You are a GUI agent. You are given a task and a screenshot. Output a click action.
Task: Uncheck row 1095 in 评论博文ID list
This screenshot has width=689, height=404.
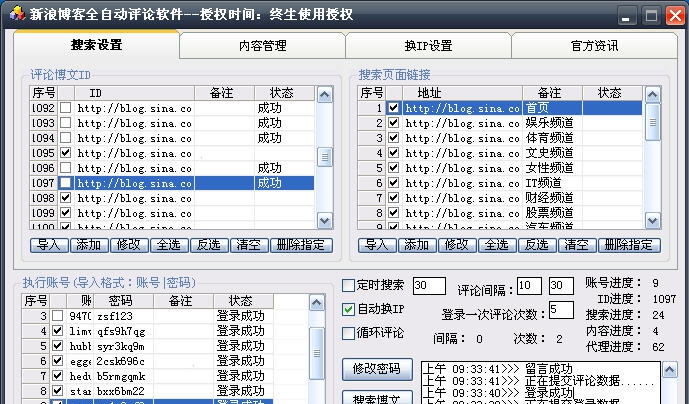coord(65,153)
